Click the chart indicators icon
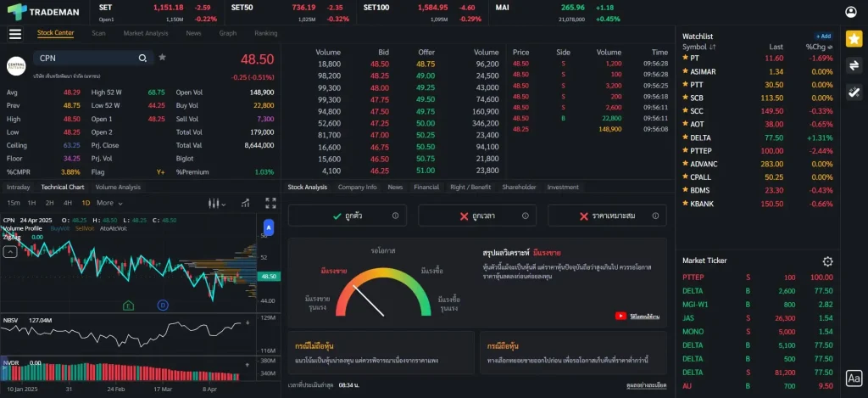The width and height of the screenshot is (868, 398). (x=245, y=204)
